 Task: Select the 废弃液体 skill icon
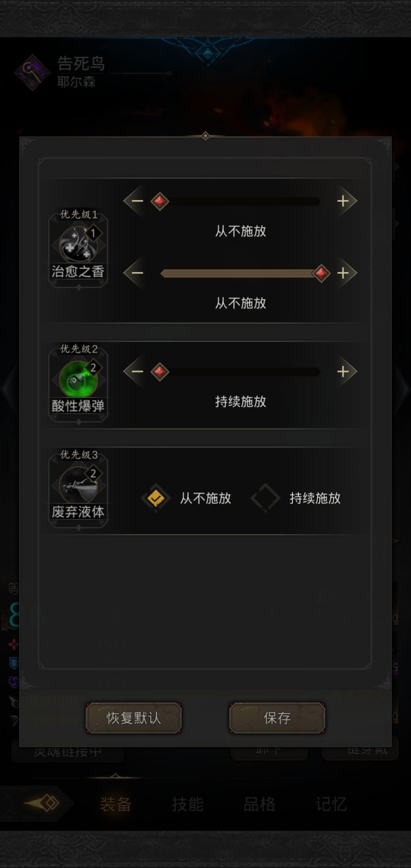[x=78, y=485]
